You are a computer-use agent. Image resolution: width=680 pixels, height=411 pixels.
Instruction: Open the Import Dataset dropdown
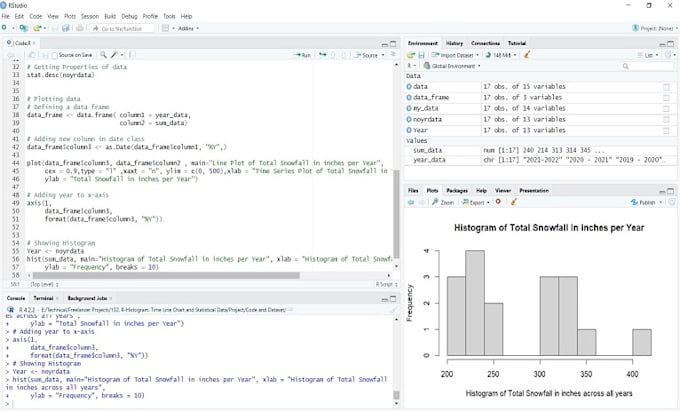pos(455,55)
